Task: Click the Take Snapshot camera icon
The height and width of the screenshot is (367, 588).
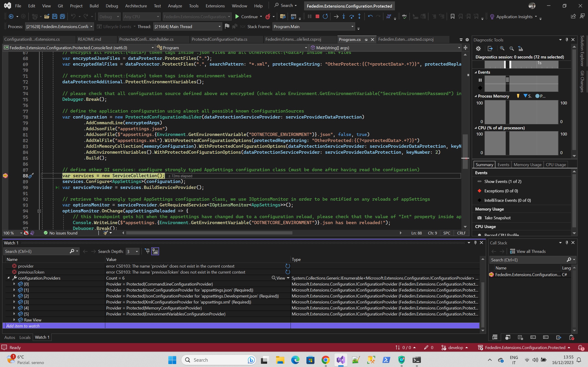Action: pos(479,218)
